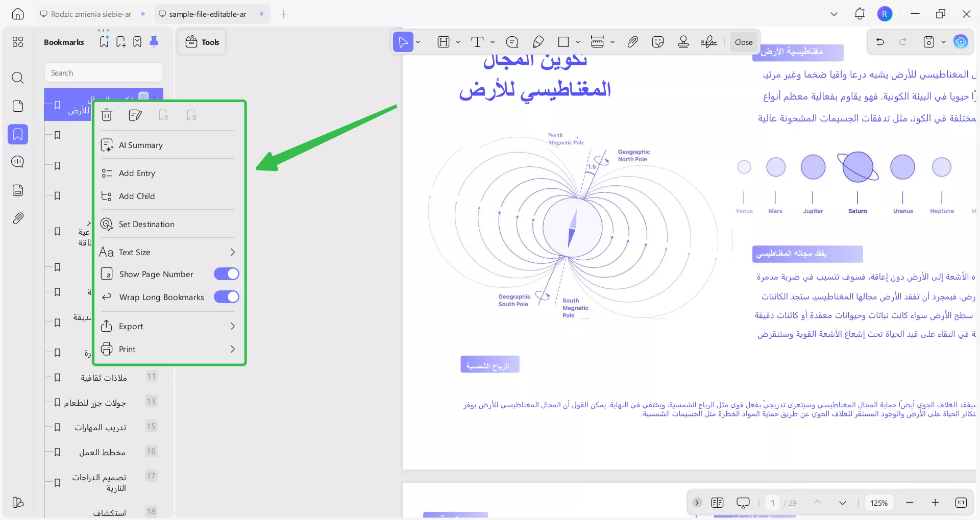Select the pencil drawing tool
This screenshot has width=980, height=520.
click(x=538, y=42)
